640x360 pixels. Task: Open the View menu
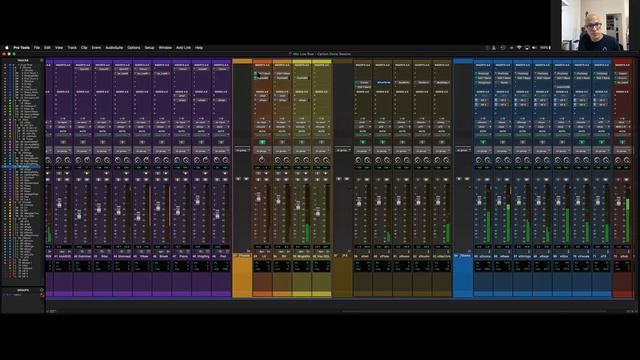[x=59, y=48]
